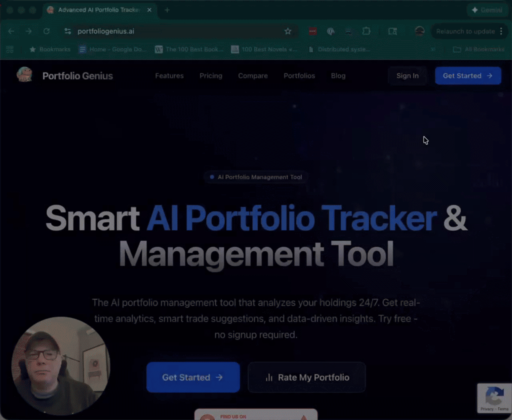Click the Portfolio Genius brand name

click(77, 76)
